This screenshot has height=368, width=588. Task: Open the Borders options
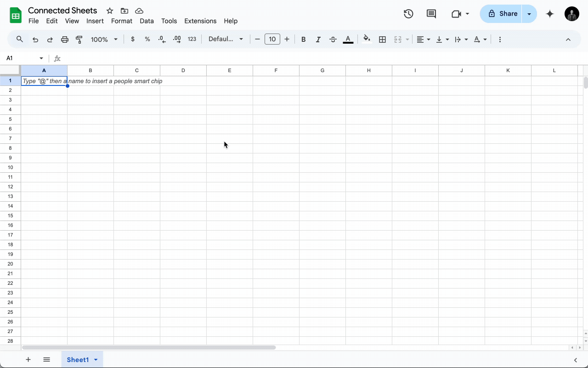[382, 39]
